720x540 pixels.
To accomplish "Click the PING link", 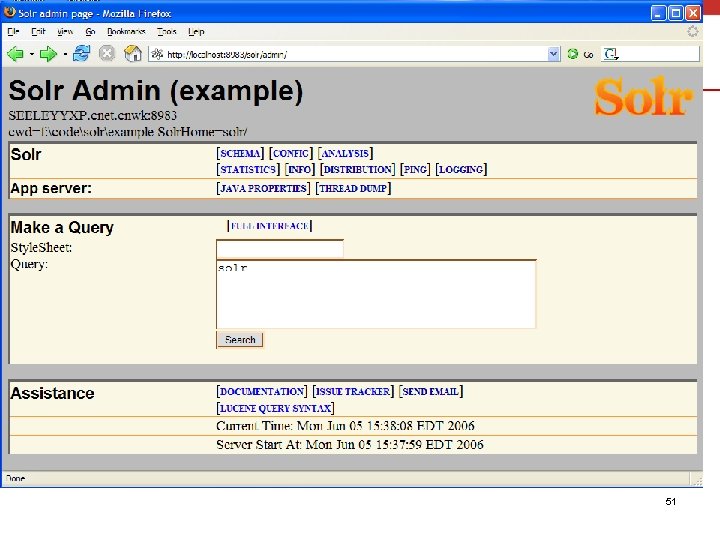I will pyautogui.click(x=415, y=169).
